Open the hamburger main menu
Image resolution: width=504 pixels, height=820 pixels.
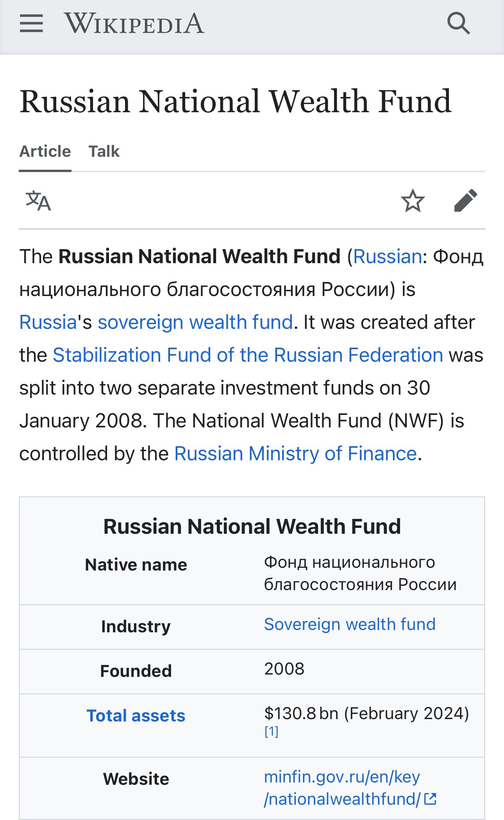point(31,23)
